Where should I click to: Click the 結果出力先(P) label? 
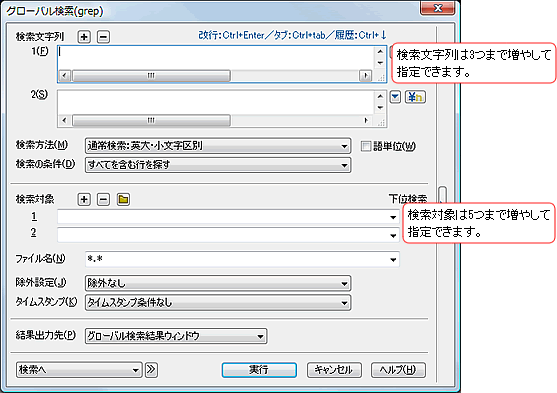click(46, 335)
